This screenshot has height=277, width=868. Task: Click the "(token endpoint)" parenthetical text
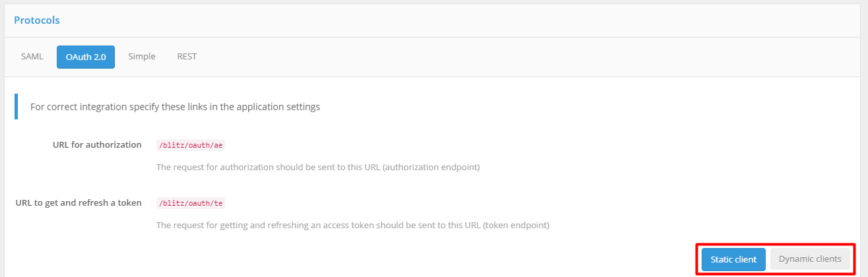[x=516, y=226]
